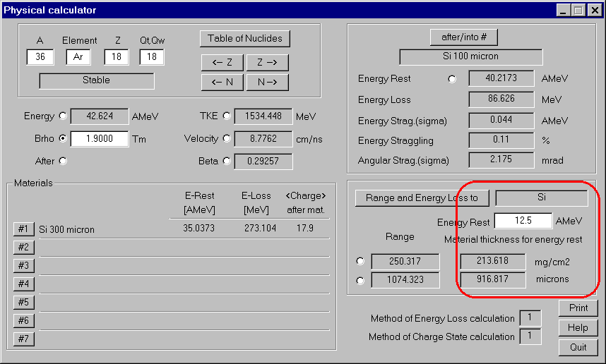Select the Velocity radio button

pos(227,139)
